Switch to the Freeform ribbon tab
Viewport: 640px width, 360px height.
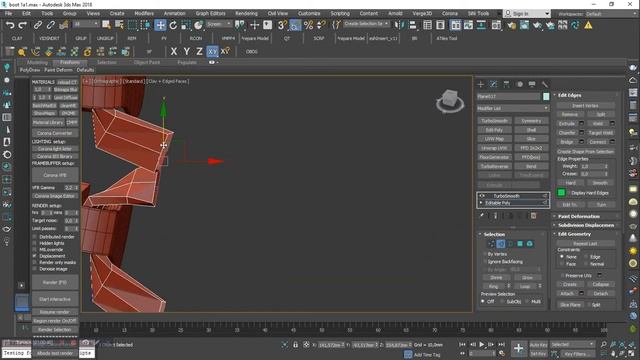point(70,62)
